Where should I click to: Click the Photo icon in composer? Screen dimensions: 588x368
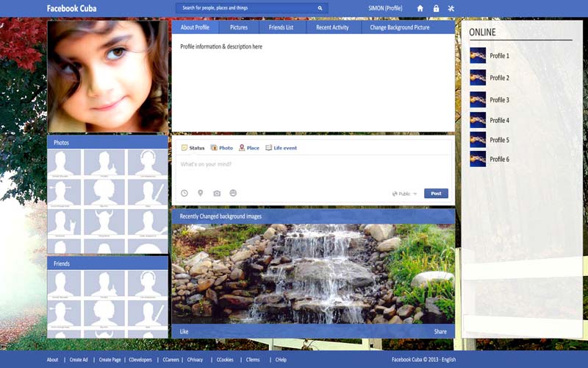point(214,148)
